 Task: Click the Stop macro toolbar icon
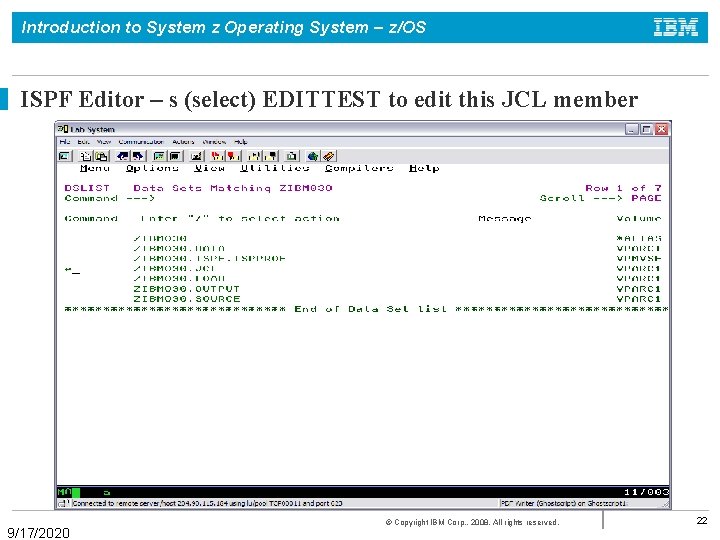pos(233,156)
